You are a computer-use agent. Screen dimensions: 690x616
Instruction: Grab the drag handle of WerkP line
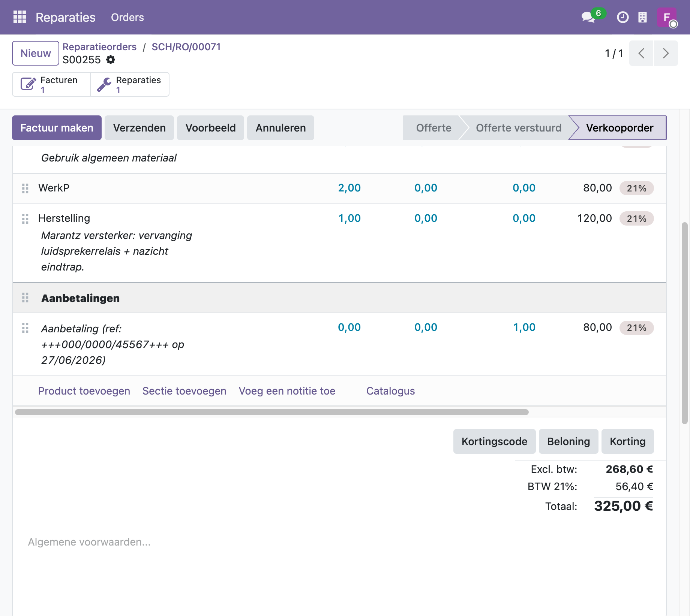pyautogui.click(x=25, y=188)
